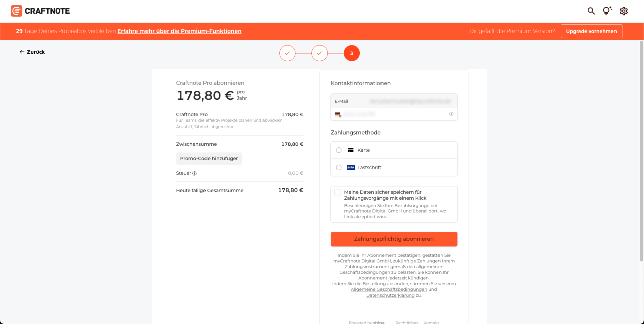
Task: Open the German flag country selector
Action: click(338, 114)
